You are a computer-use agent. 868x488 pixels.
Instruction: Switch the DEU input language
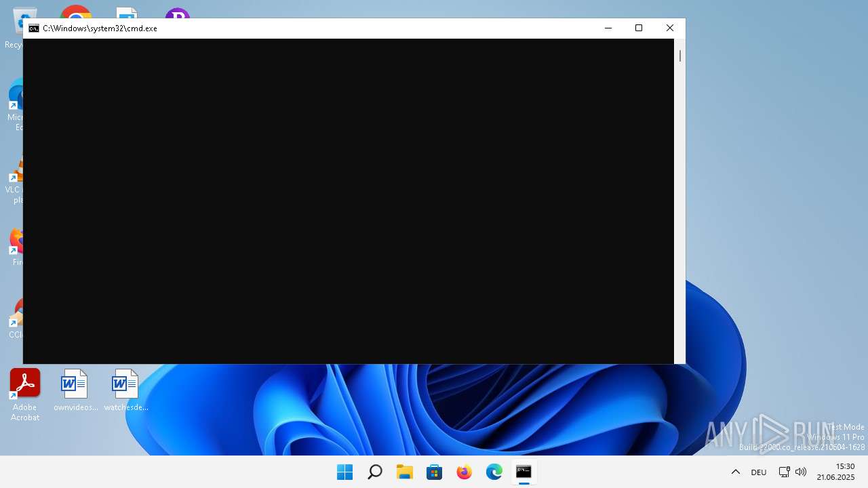click(759, 472)
